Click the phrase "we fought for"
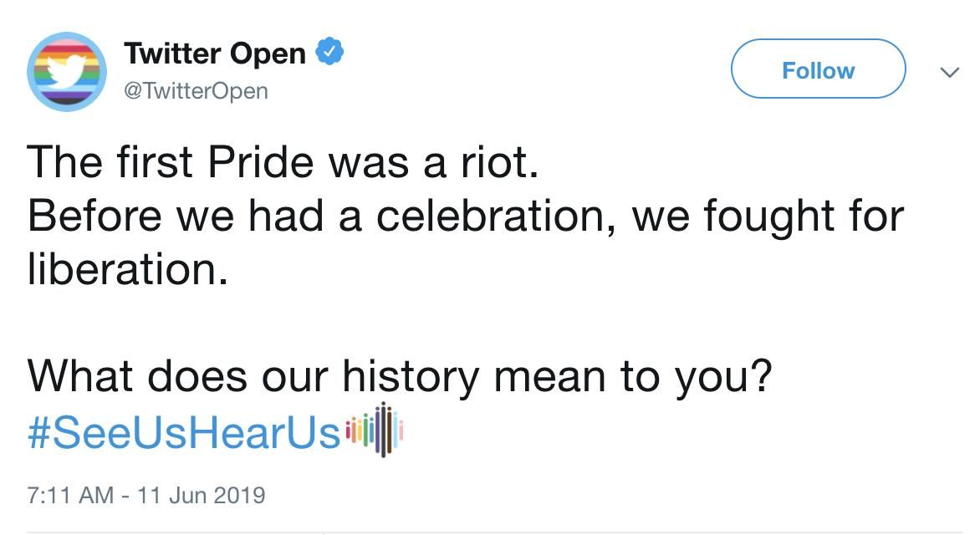The height and width of the screenshot is (535, 980). [x=768, y=217]
